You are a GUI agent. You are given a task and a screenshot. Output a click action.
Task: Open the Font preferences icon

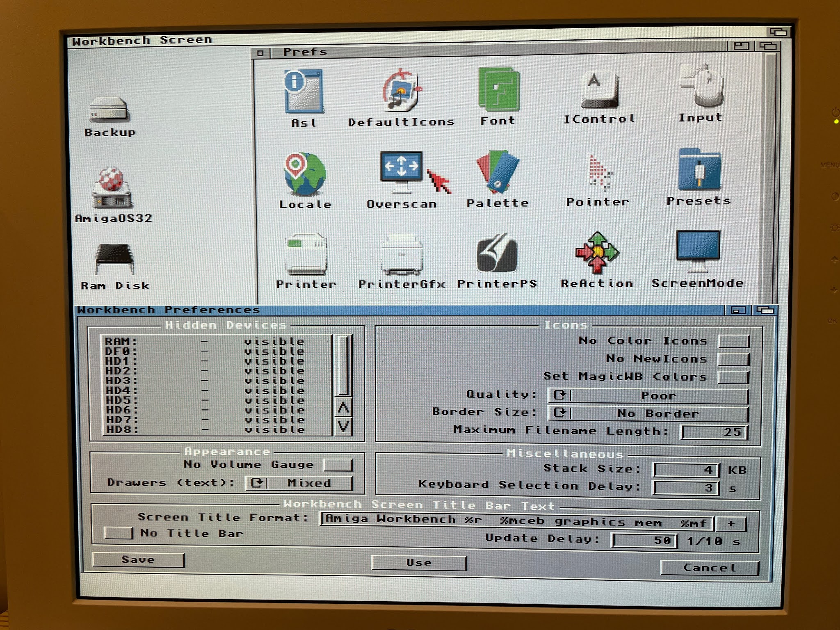click(x=498, y=89)
